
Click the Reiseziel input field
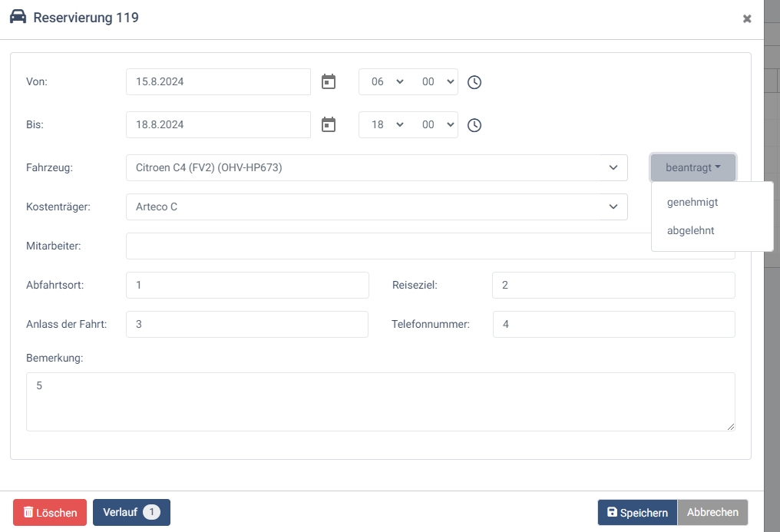pyautogui.click(x=613, y=285)
